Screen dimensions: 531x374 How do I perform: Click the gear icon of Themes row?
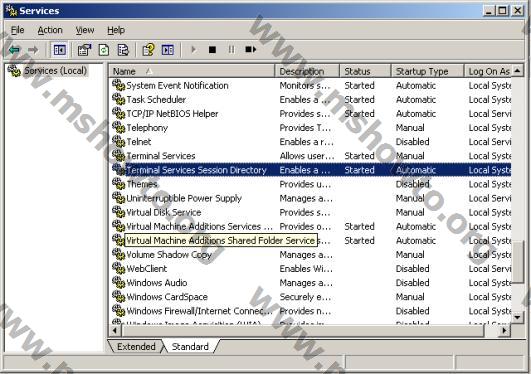click(x=119, y=184)
